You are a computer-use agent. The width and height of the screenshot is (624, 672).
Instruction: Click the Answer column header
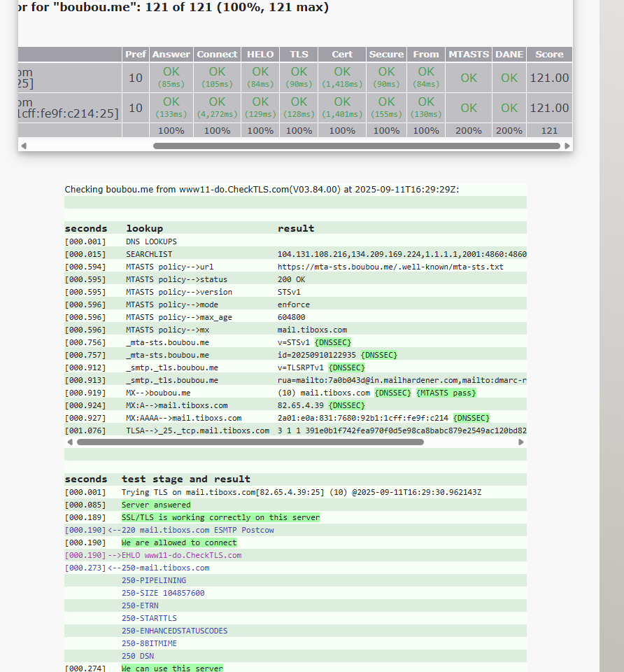coord(171,55)
